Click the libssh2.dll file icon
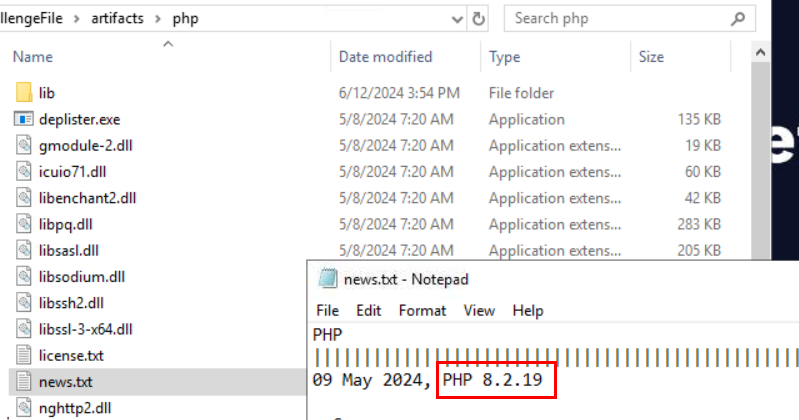Screen dimensions: 799x420 point(23,303)
